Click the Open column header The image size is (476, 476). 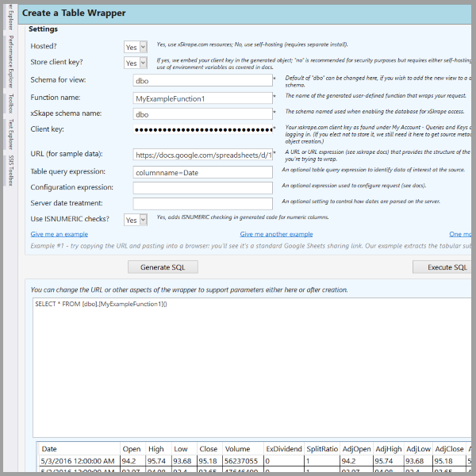[x=132, y=449]
